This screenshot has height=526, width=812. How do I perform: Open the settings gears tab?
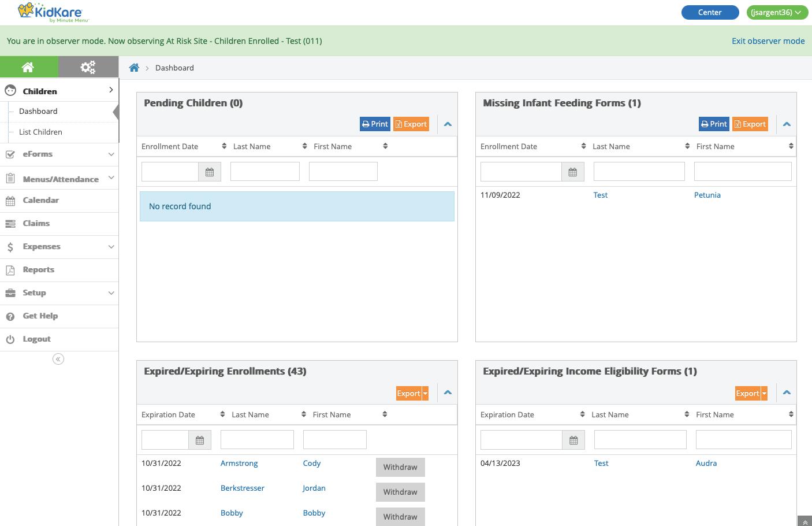point(88,67)
